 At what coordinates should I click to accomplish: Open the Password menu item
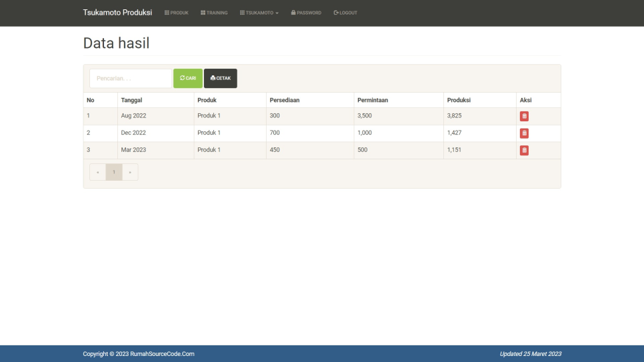coord(306,13)
